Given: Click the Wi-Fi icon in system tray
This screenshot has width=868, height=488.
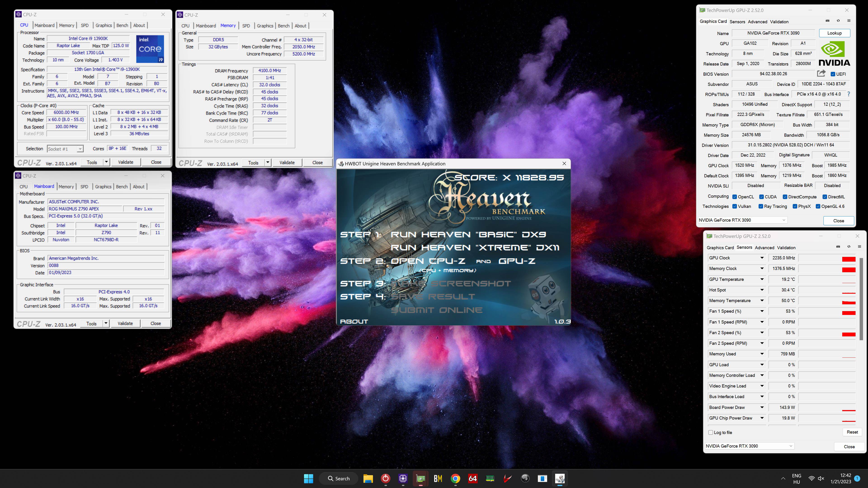Looking at the screenshot, I should coord(812,479).
